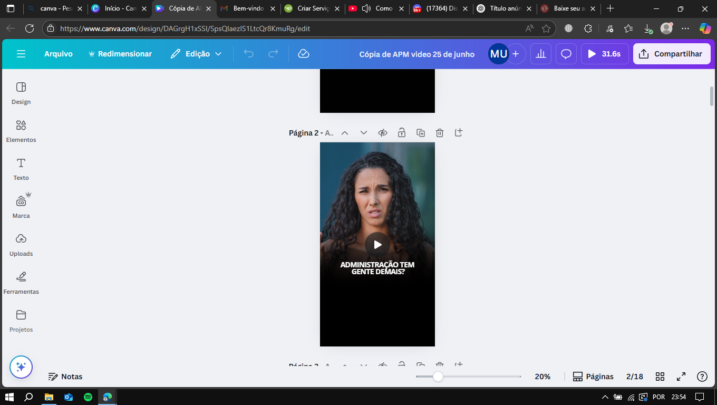Click the browser address bar URL
717x405 pixels.
[185, 28]
